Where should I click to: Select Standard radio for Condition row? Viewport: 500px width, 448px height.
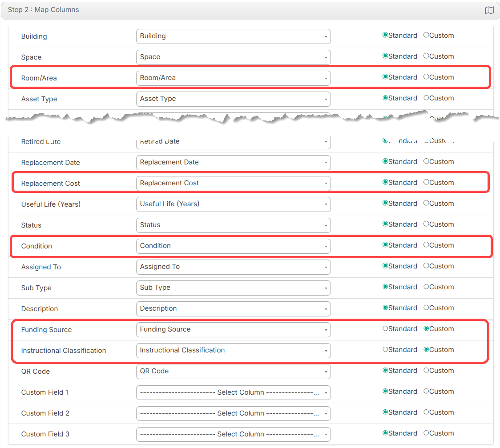pos(385,245)
